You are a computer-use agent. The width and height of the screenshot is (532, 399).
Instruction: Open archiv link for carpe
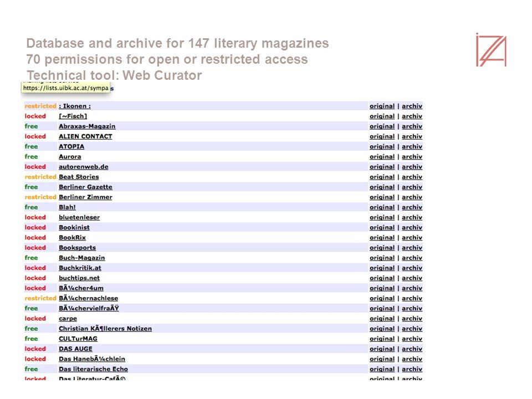412,319
